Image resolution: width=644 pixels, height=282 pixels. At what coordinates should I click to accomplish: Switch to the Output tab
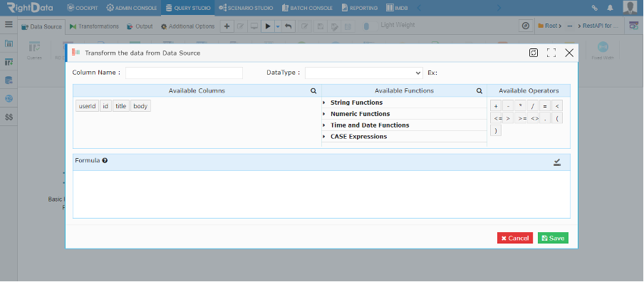click(140, 26)
